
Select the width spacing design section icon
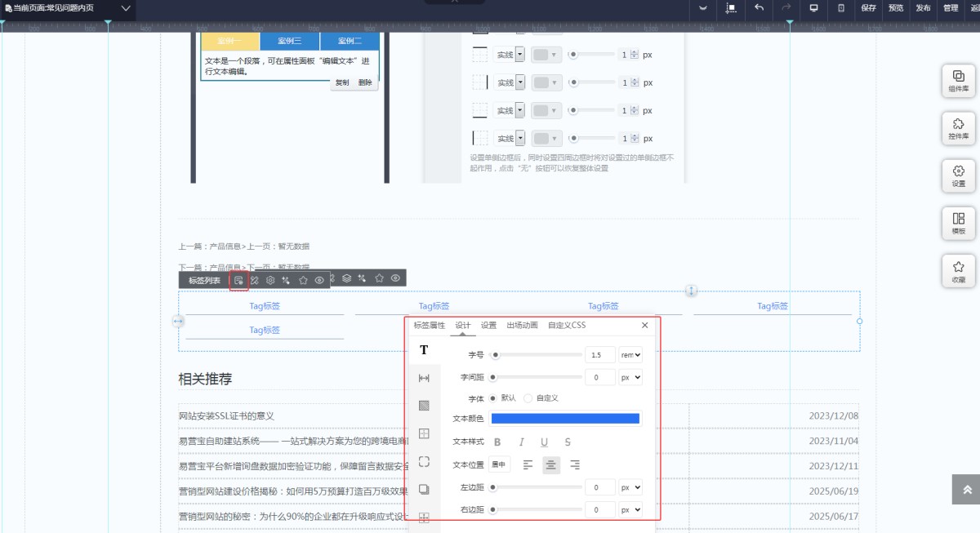(x=424, y=378)
